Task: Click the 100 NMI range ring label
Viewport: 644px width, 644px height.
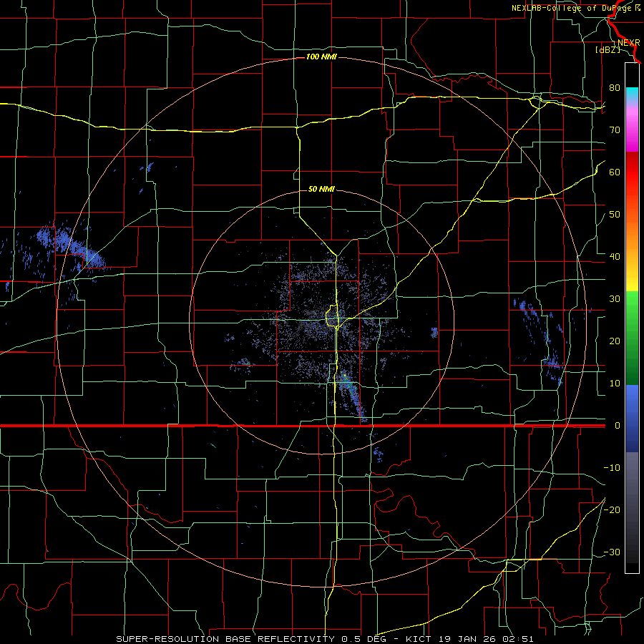Action: (x=321, y=57)
